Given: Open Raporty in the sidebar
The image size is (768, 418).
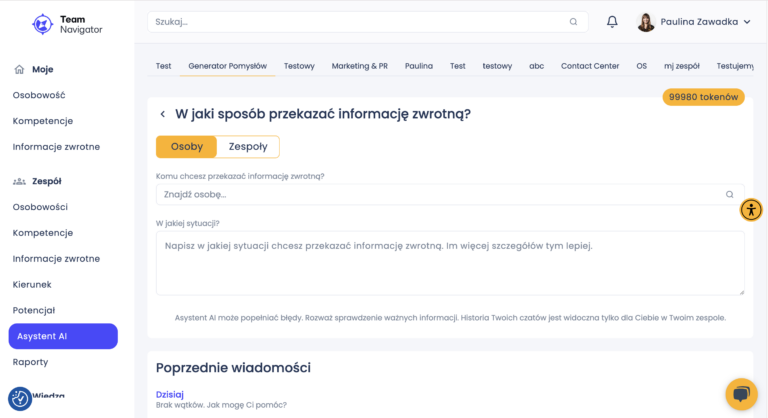Looking at the screenshot, I should 30,362.
